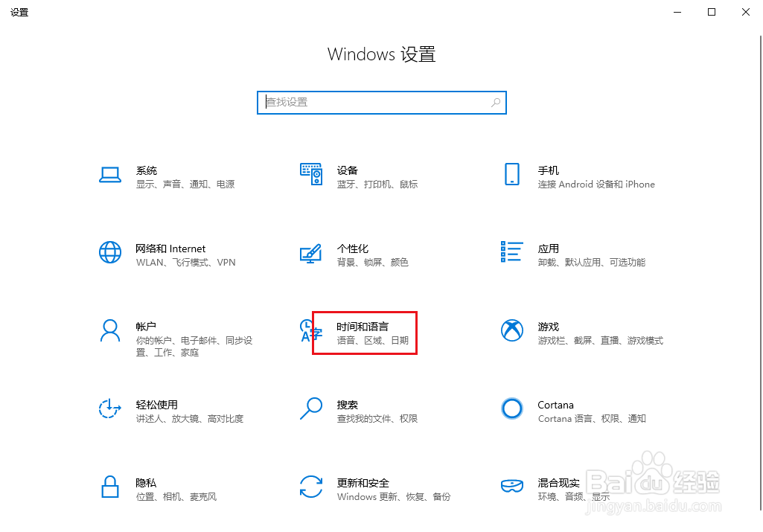This screenshot has width=763, height=532.
Task: Open the 手机 phone icon
Action: coord(512,174)
